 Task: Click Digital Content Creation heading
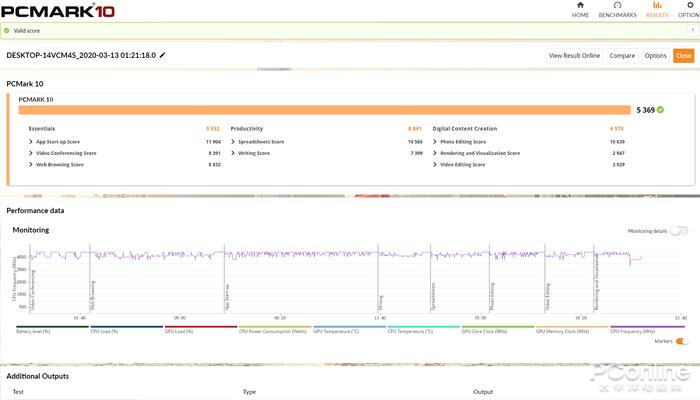click(x=465, y=129)
